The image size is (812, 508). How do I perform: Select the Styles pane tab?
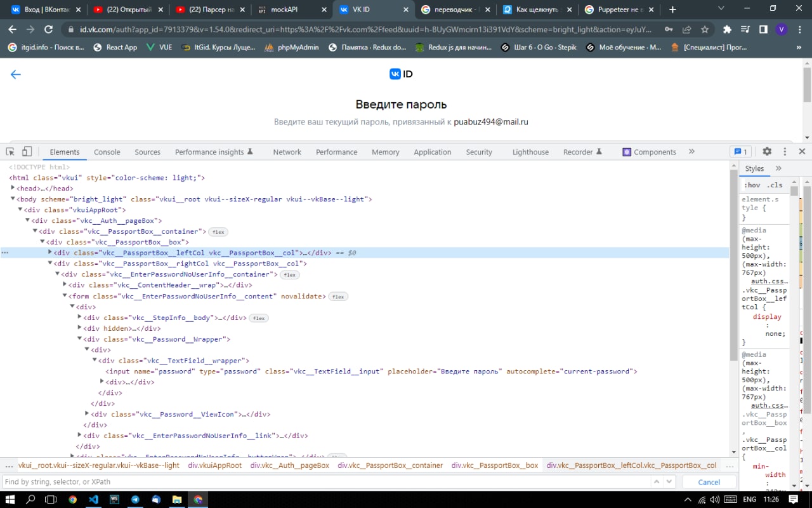(754, 168)
